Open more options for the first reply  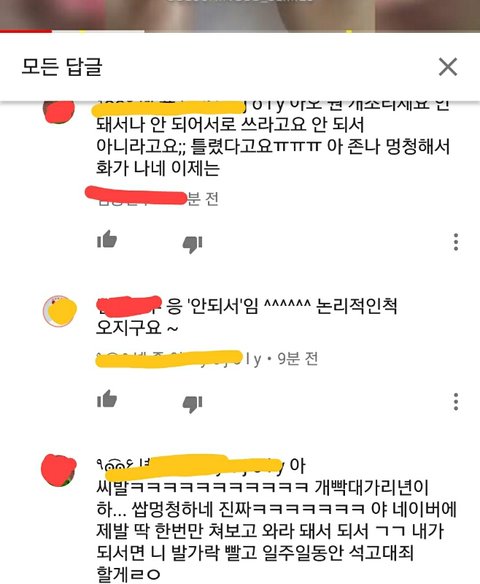[456, 242]
